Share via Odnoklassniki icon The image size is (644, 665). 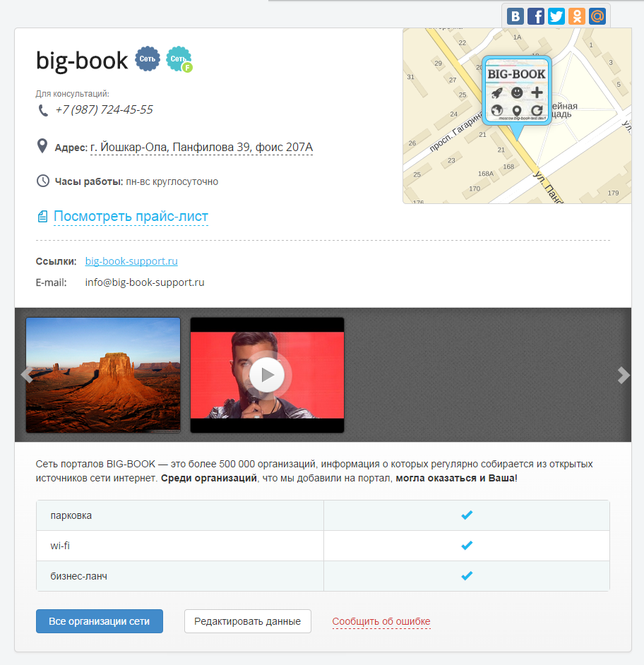[577, 16]
